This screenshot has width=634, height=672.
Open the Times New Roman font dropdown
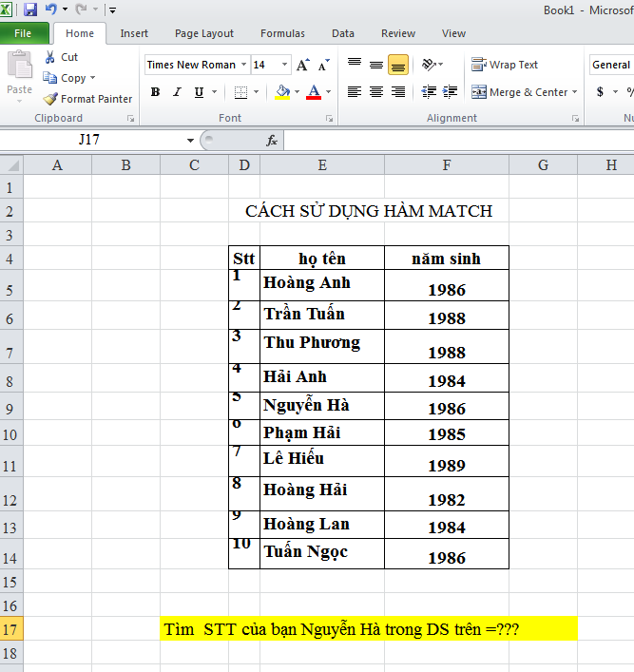243,65
